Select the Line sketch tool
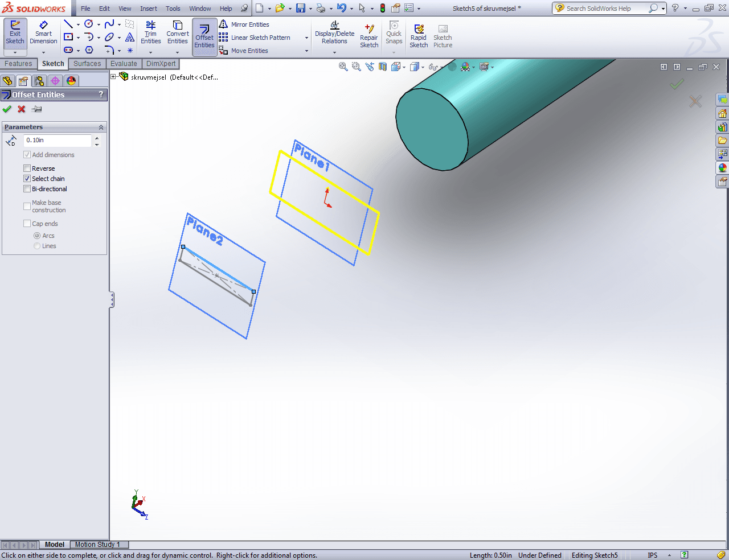Image resolution: width=729 pixels, height=560 pixels. point(68,24)
